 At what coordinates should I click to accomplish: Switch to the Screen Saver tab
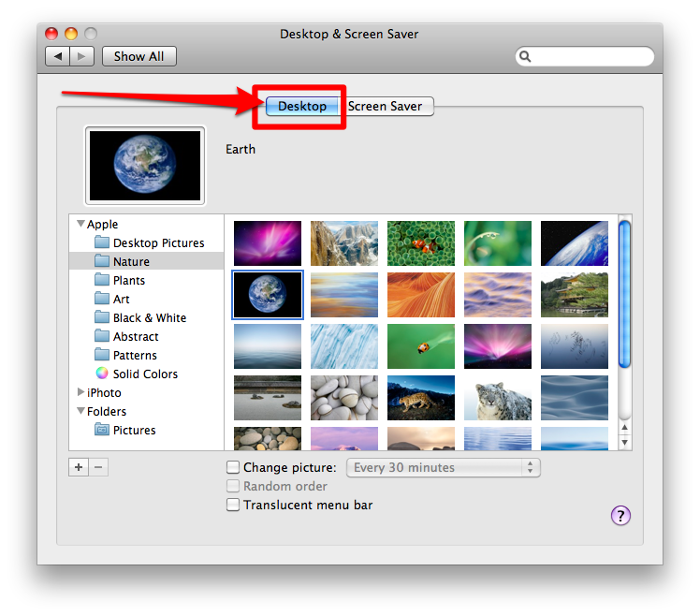coord(386,106)
